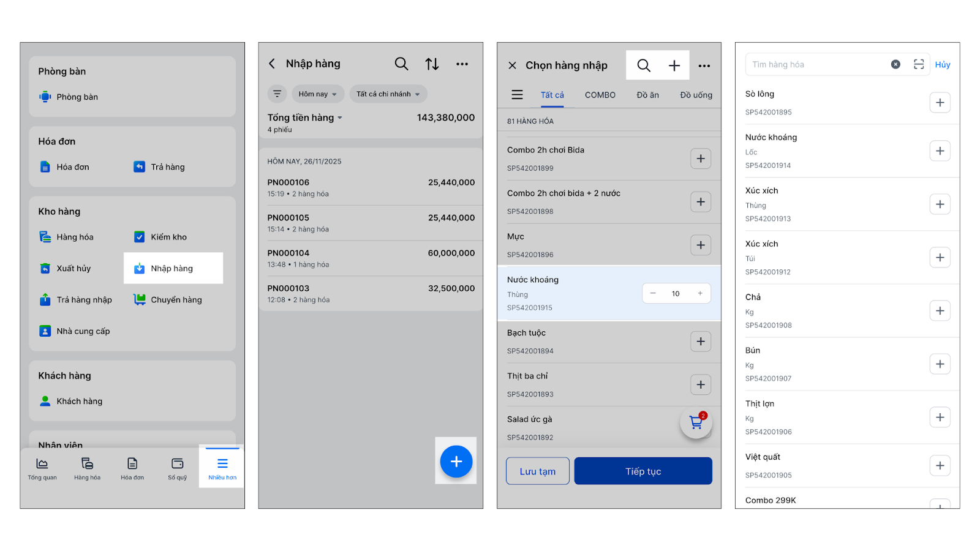Screen dimensions: 980x551
Task: Add new product via header plus icon
Action: (x=674, y=66)
